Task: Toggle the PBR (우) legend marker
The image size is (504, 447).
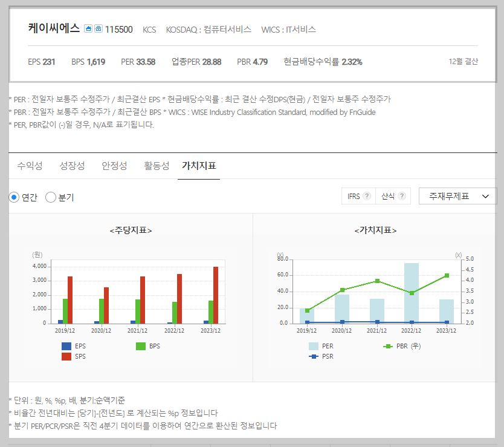Action: point(388,346)
